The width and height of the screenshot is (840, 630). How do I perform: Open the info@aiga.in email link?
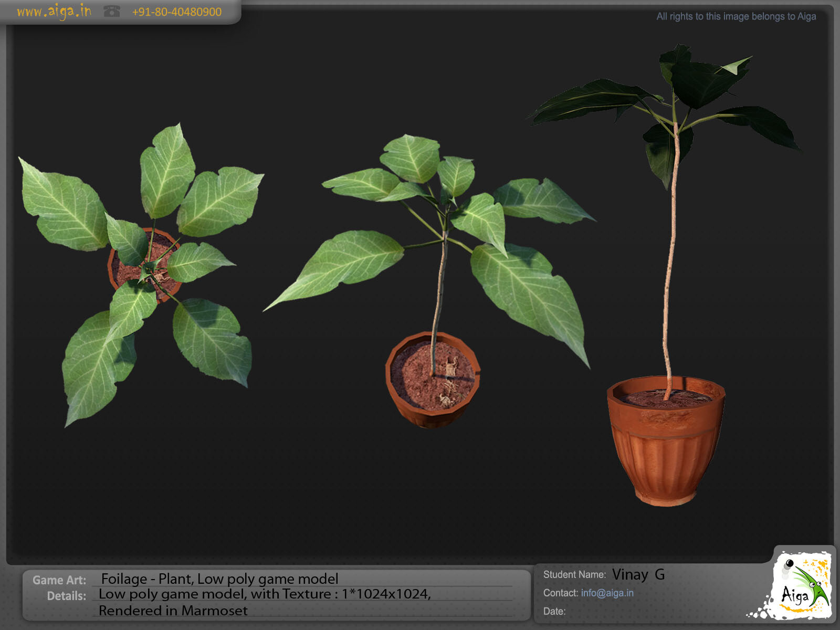coord(607,593)
